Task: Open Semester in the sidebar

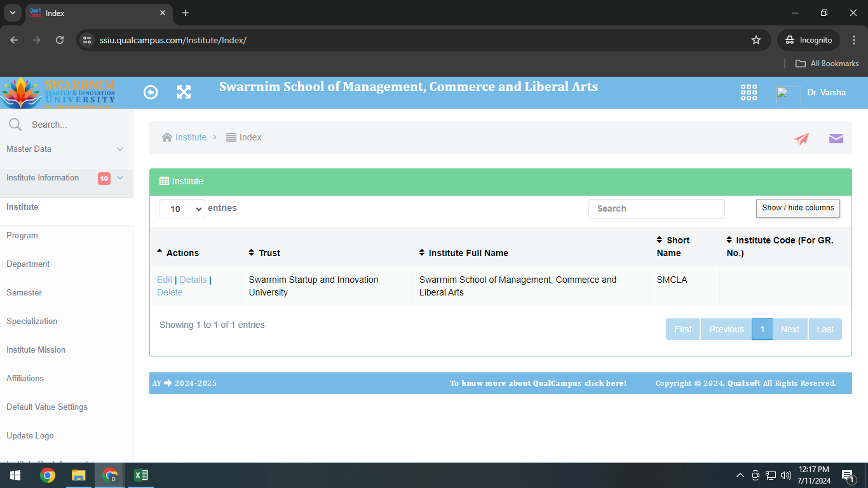Action: (x=24, y=292)
